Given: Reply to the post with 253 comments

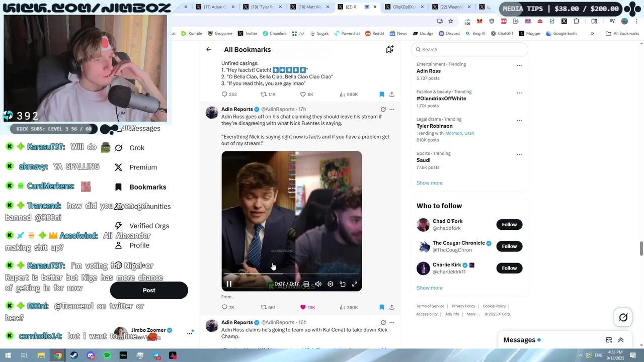Looking at the screenshot, I should point(229,95).
